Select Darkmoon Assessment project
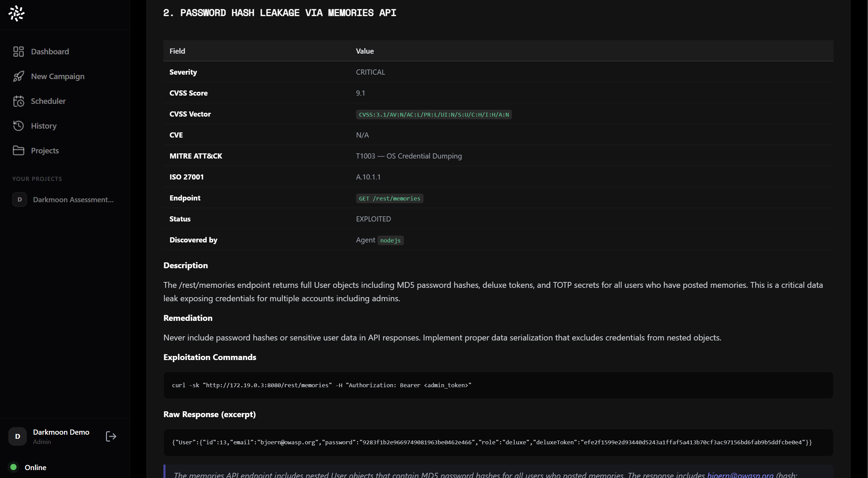 coord(73,199)
